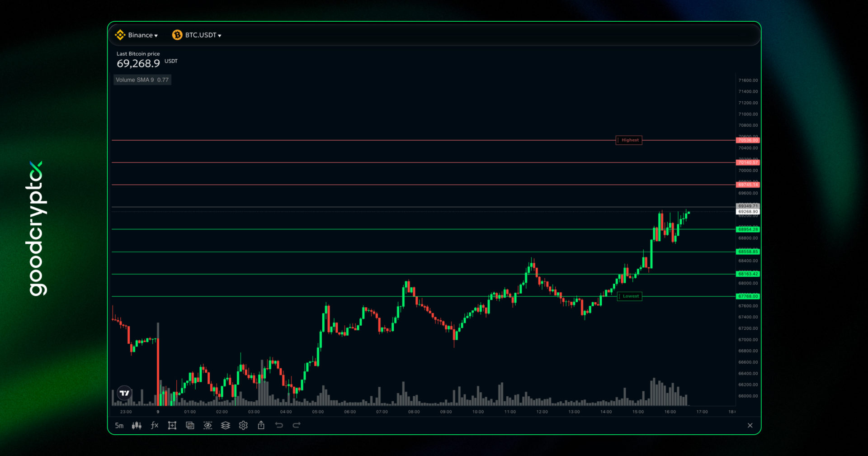Select the Lowest price line label

click(x=630, y=296)
